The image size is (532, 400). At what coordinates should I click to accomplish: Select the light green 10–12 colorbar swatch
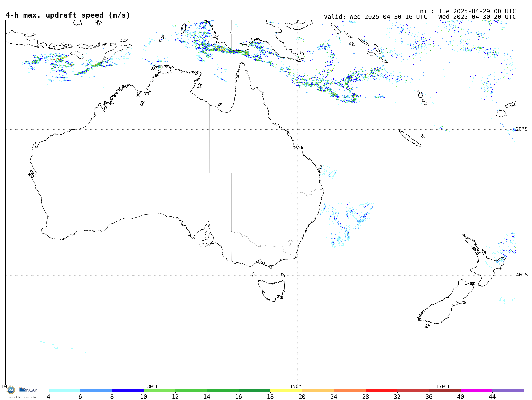point(159,390)
